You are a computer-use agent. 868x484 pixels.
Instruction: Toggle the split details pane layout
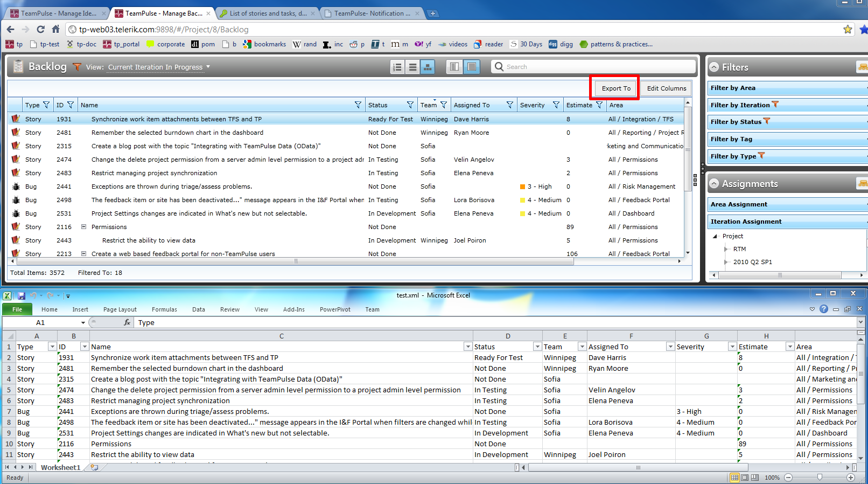454,67
